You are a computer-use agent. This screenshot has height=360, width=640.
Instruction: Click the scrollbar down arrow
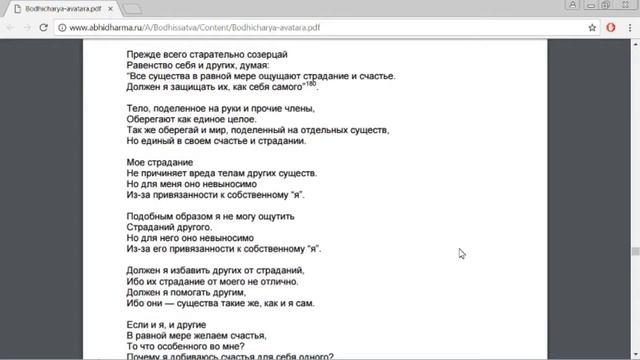[636, 355]
